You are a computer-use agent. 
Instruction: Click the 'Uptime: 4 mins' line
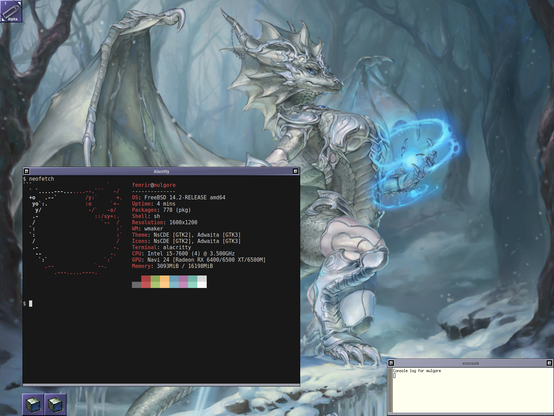(x=153, y=204)
